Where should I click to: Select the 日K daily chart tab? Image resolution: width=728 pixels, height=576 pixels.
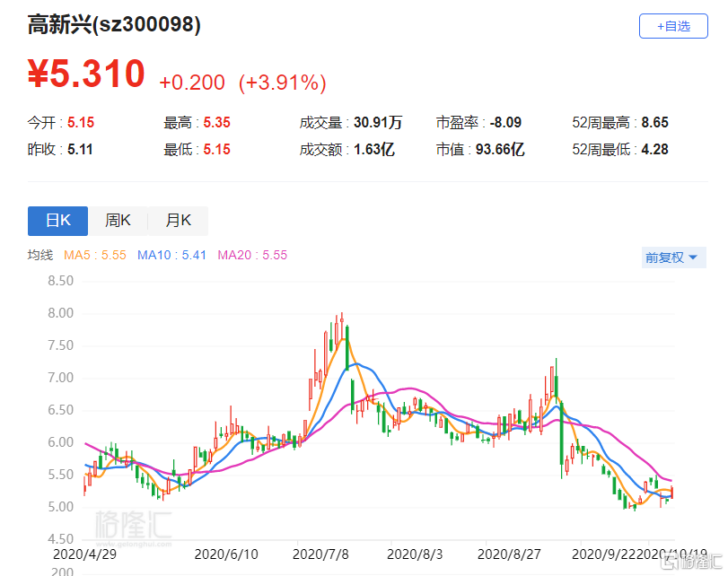(57, 221)
